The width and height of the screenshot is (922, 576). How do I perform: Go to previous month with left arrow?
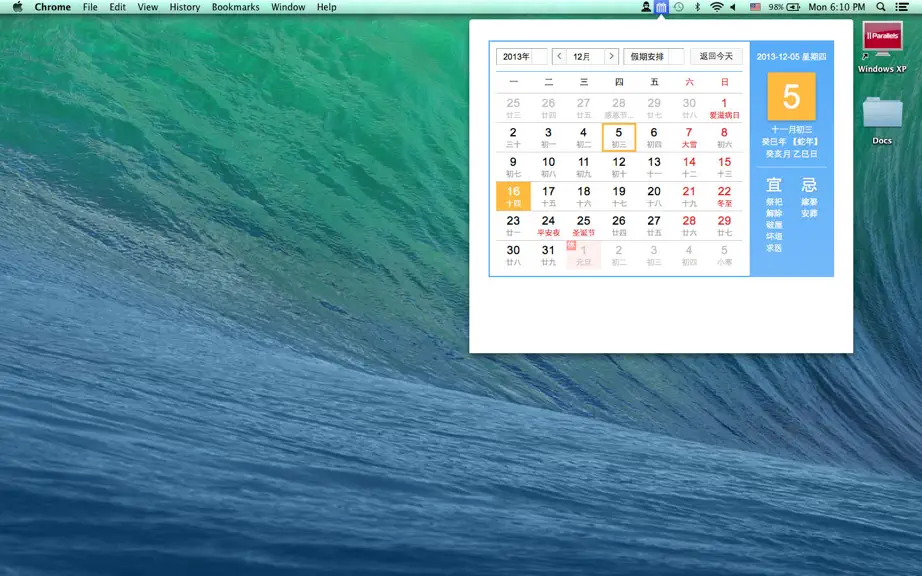coord(559,56)
